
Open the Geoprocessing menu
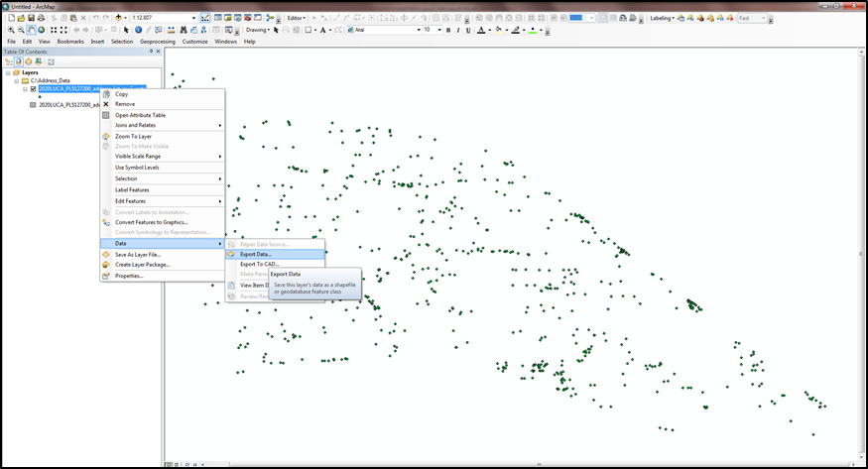pyautogui.click(x=157, y=42)
